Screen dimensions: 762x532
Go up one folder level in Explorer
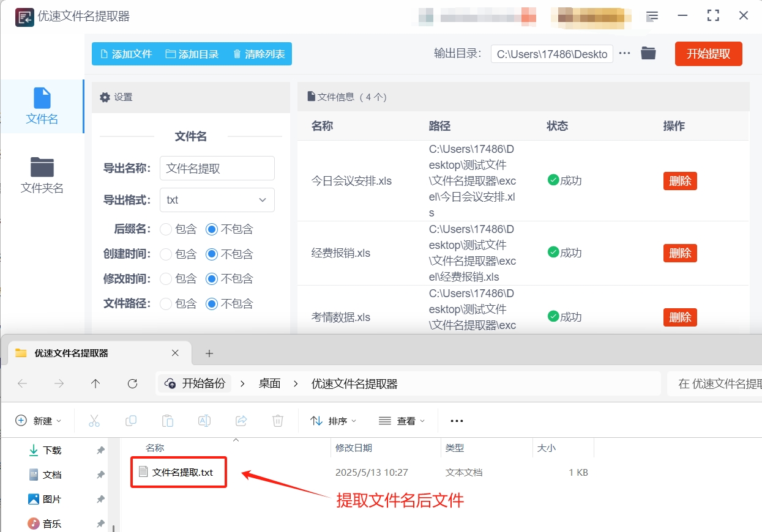(95, 383)
